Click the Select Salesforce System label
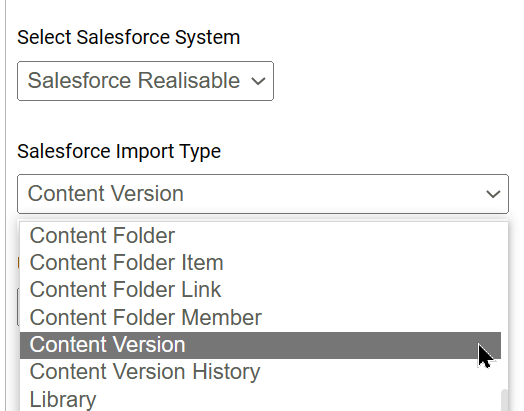The width and height of the screenshot is (524, 411). (x=129, y=37)
